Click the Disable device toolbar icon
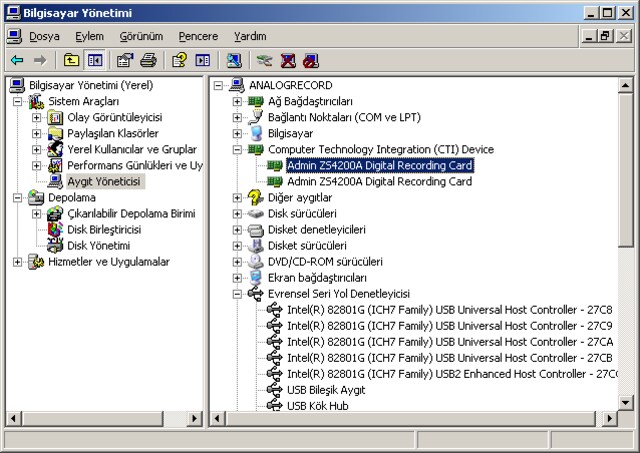 (x=311, y=61)
